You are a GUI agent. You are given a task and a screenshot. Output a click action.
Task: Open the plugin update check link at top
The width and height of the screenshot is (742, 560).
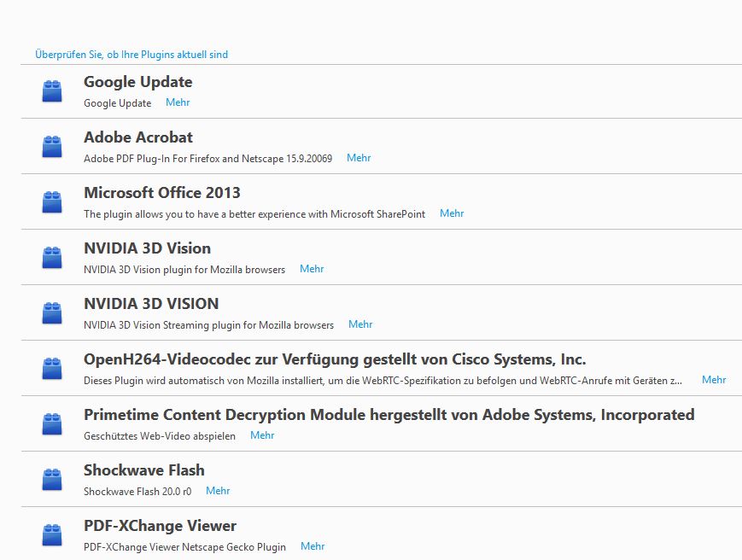pos(131,55)
